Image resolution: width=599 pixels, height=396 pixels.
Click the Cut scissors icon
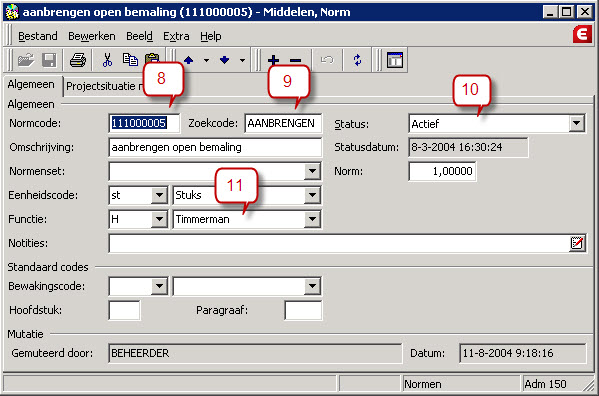click(x=107, y=60)
